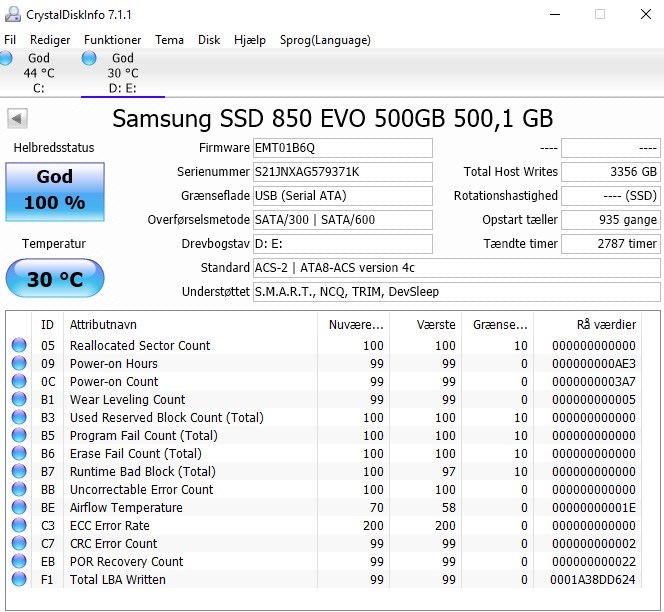
Task: Click Opstart tæller value 935 gange
Action: point(611,220)
